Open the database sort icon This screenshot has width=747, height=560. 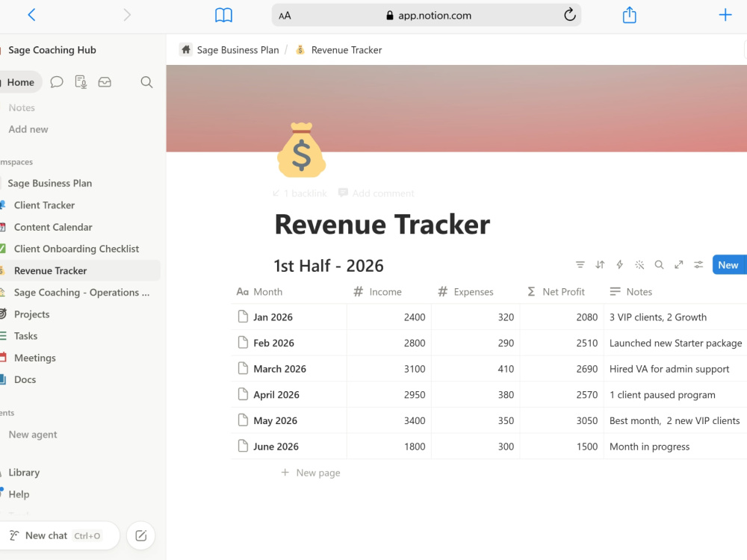point(600,265)
